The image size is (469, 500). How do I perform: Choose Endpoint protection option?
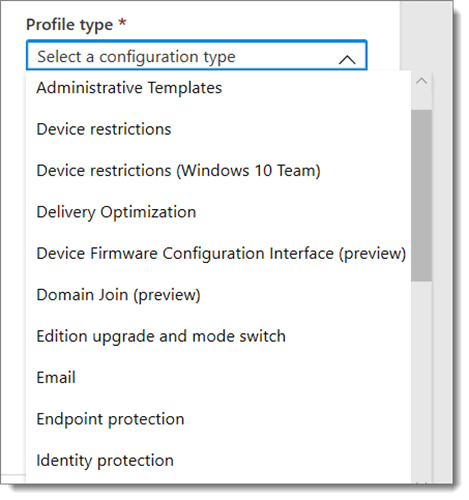110,419
